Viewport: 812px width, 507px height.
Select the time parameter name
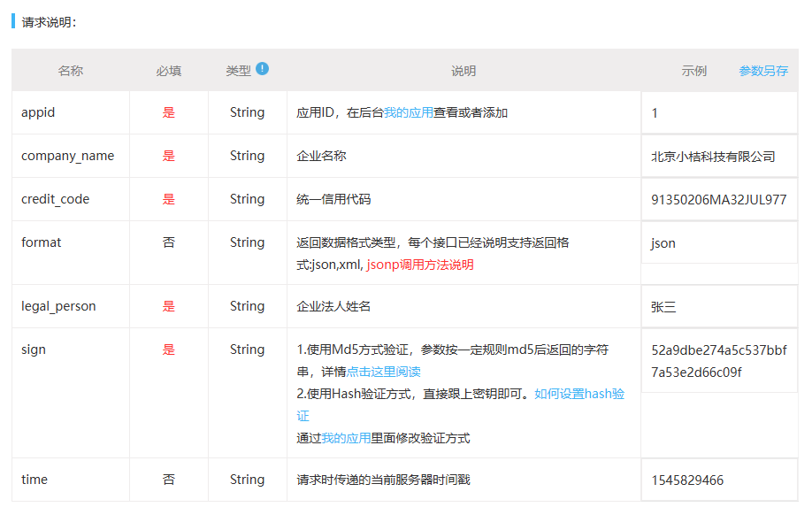point(34,480)
